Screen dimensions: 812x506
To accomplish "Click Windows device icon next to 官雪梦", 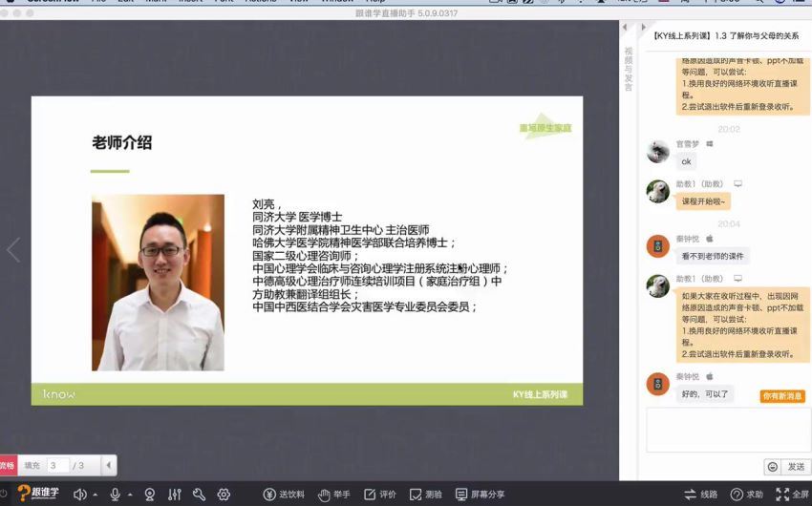I will (x=710, y=144).
